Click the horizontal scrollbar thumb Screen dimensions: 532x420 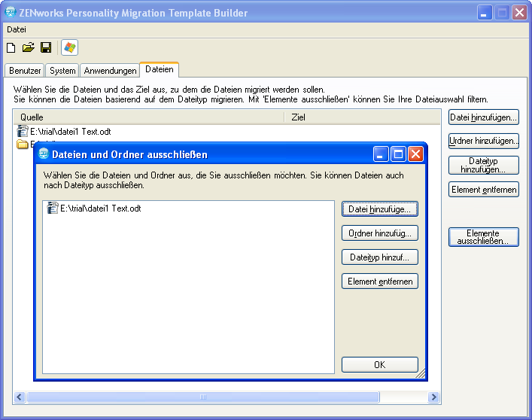[x=203, y=397]
